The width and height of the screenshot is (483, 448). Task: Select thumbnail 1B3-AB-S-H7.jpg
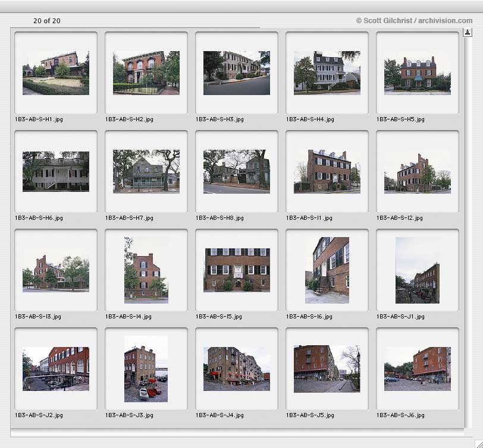(x=146, y=171)
